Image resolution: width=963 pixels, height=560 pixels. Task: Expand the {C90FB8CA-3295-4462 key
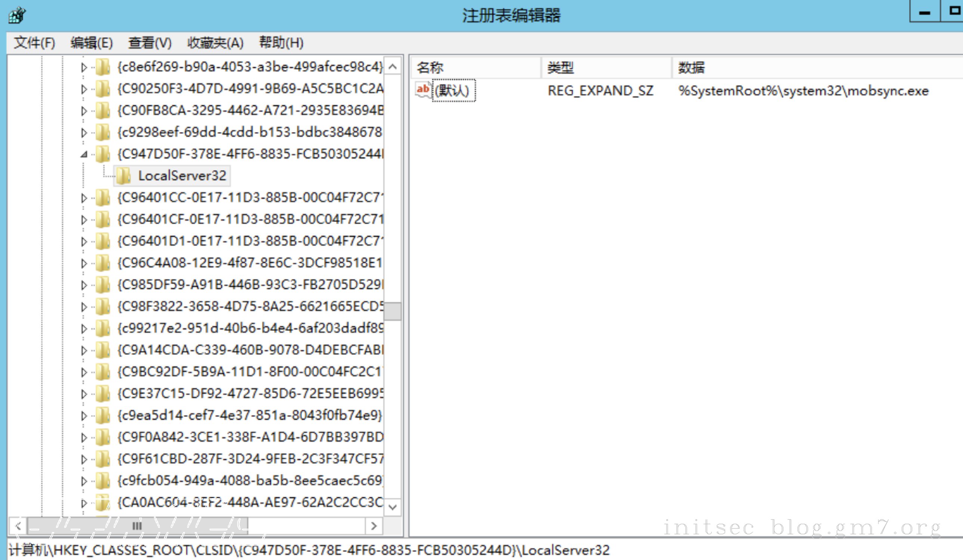click(84, 111)
